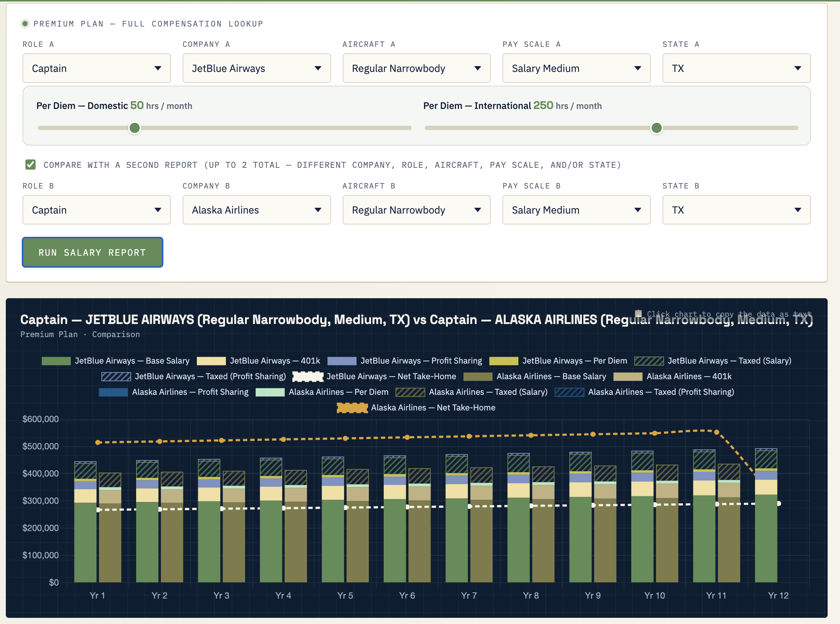
Task: Open the State A dropdown
Action: [737, 68]
